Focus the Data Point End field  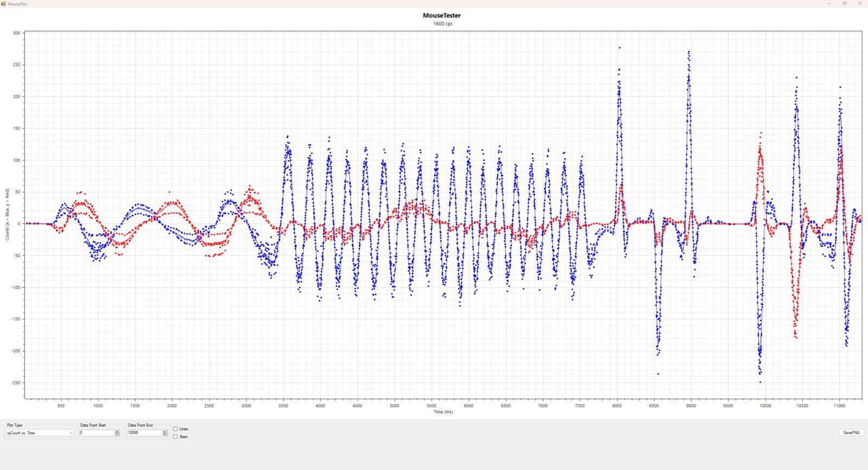click(x=144, y=433)
